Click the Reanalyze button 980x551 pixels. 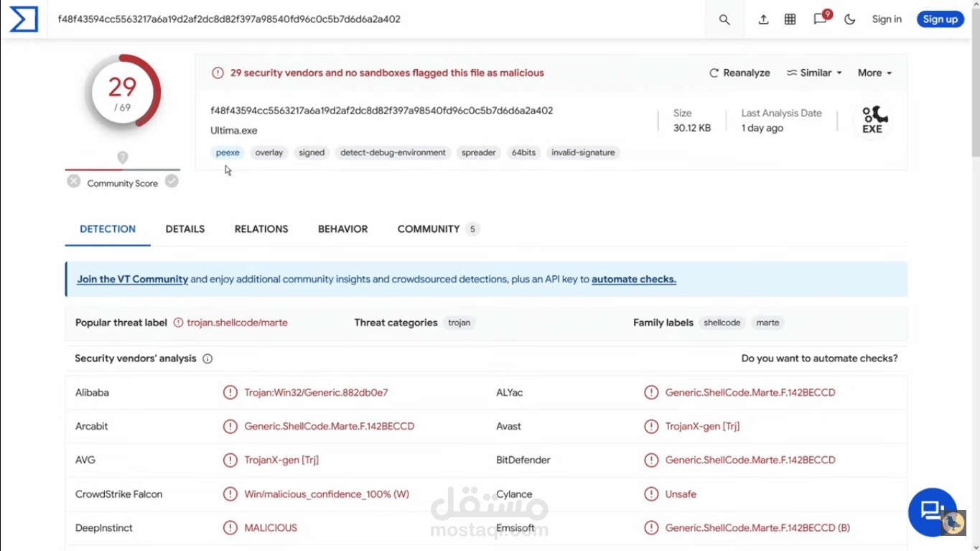click(739, 73)
